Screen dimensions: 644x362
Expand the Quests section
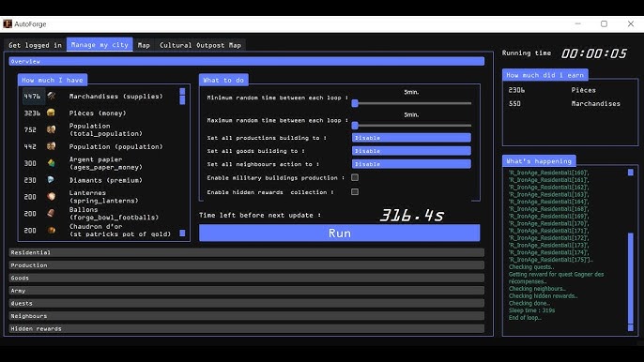pos(246,303)
